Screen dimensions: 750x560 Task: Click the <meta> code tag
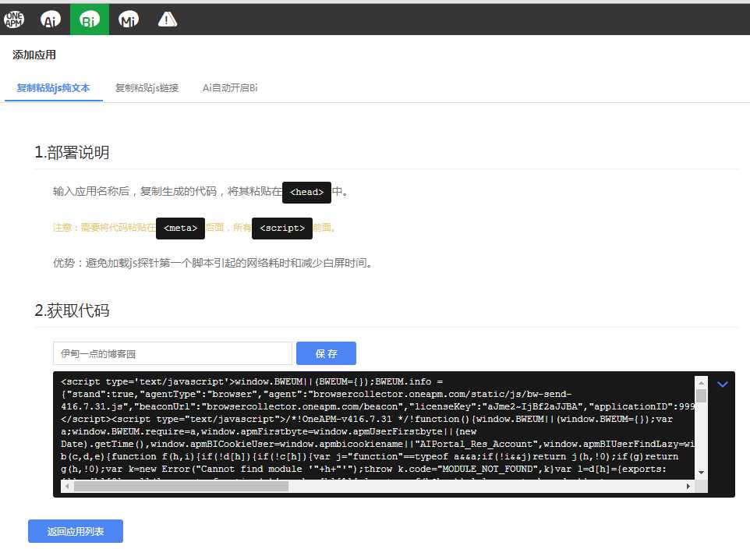pyautogui.click(x=180, y=229)
